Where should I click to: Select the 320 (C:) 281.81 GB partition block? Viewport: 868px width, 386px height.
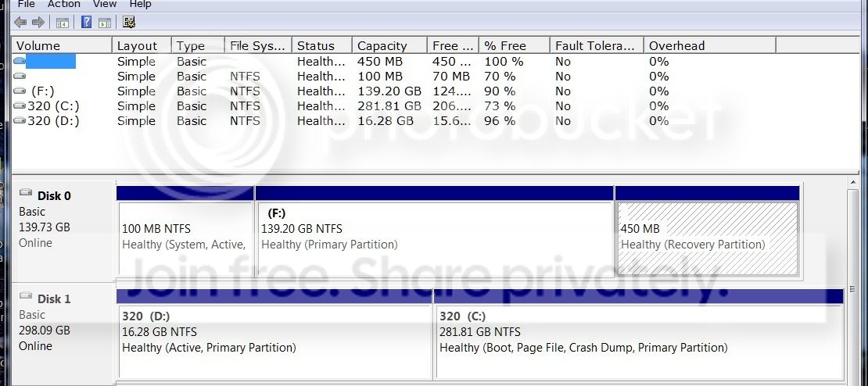pos(639,334)
